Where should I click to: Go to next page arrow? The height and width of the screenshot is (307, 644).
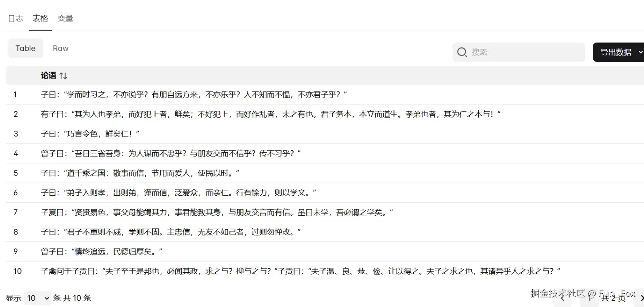(641, 298)
